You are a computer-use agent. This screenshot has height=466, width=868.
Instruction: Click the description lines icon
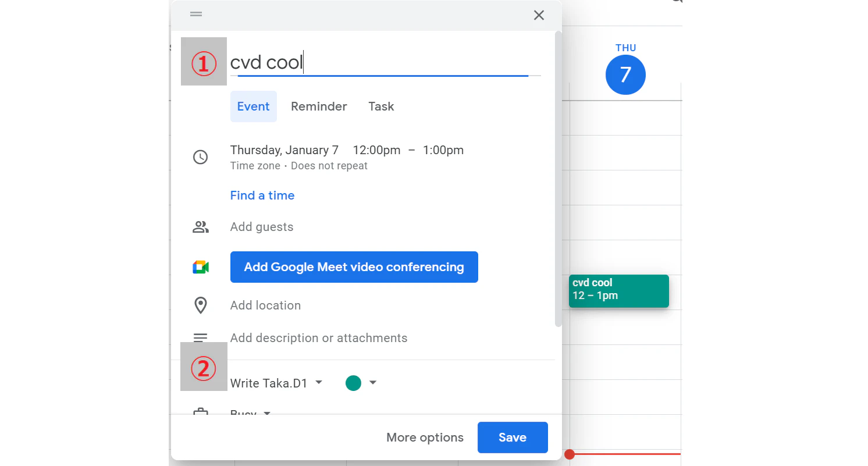[200, 337]
